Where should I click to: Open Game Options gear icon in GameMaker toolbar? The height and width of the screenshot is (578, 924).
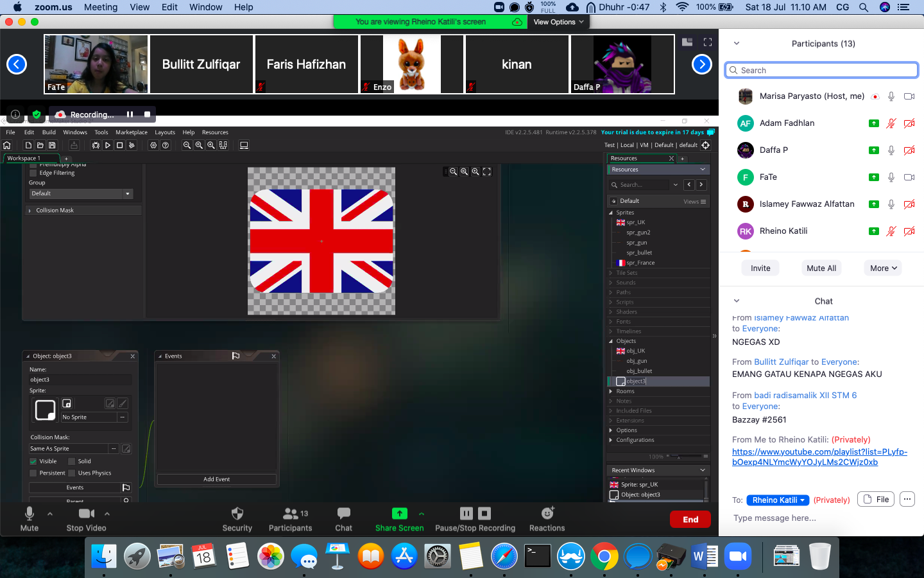153,145
